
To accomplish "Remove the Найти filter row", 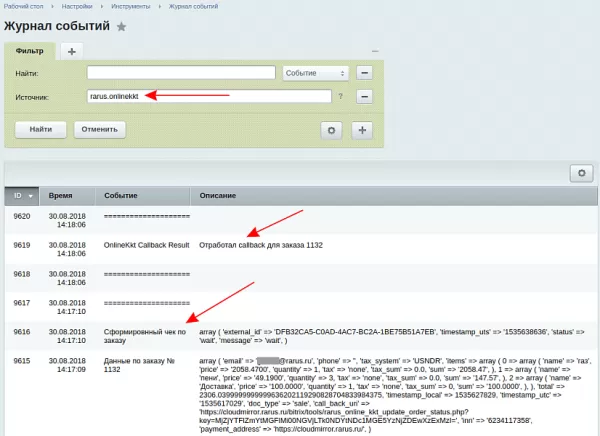I will [364, 73].
